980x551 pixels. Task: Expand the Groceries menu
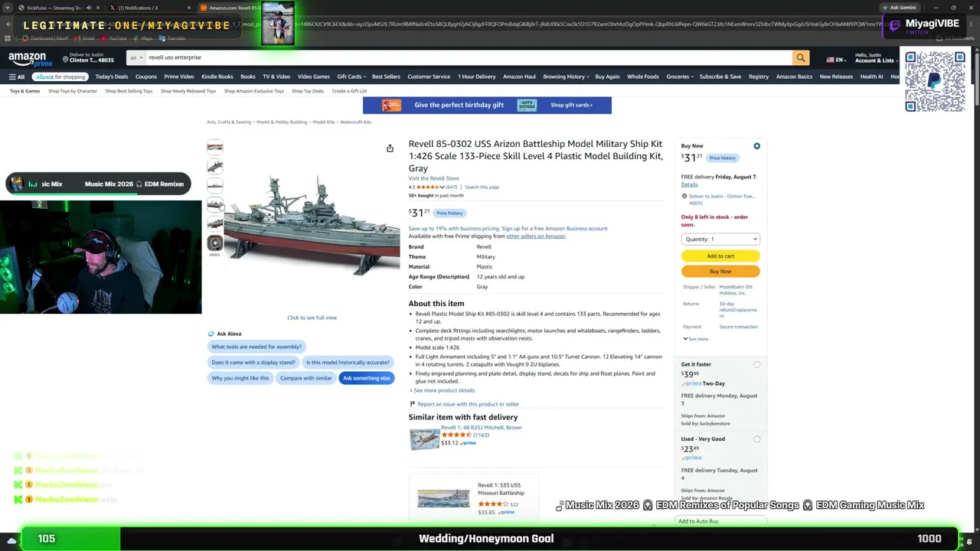pos(680,77)
